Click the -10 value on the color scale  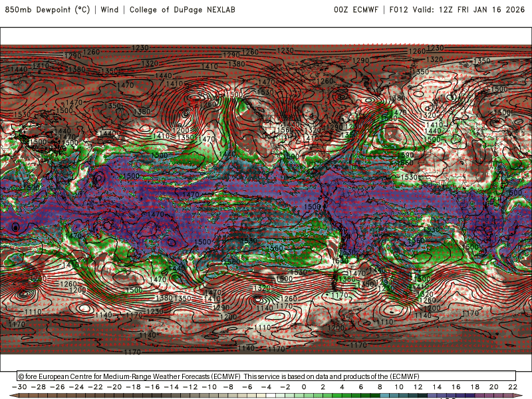pyautogui.click(x=209, y=387)
